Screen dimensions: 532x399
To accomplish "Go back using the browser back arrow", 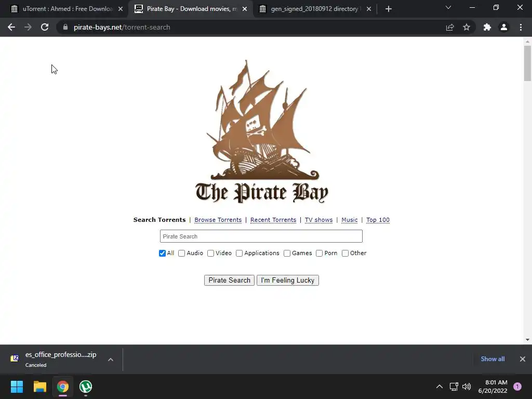I will click(x=11, y=27).
